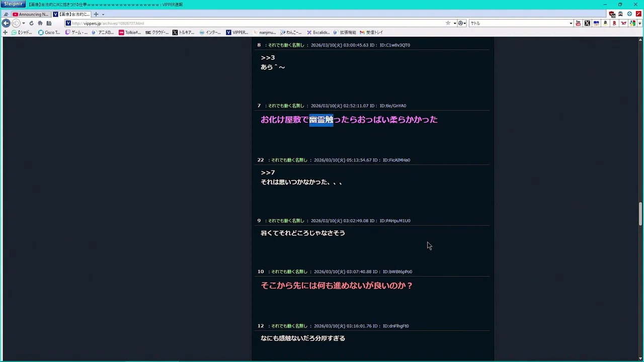Search with the YouTube engine icon
Screen dimensions: 644x362
point(578,23)
